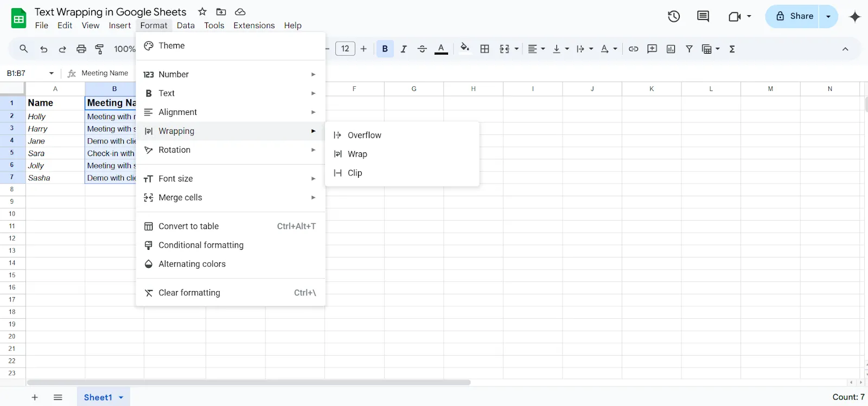Collapse the toolbar with the chevron
868x406 pixels.
pos(845,49)
